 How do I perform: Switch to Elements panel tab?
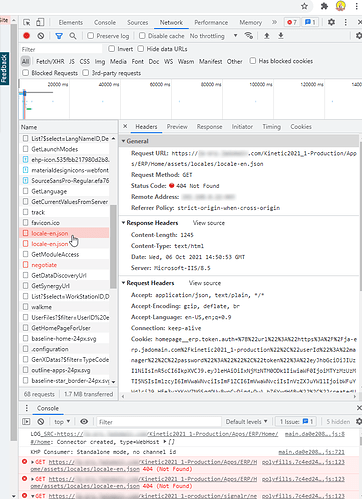[71, 22]
